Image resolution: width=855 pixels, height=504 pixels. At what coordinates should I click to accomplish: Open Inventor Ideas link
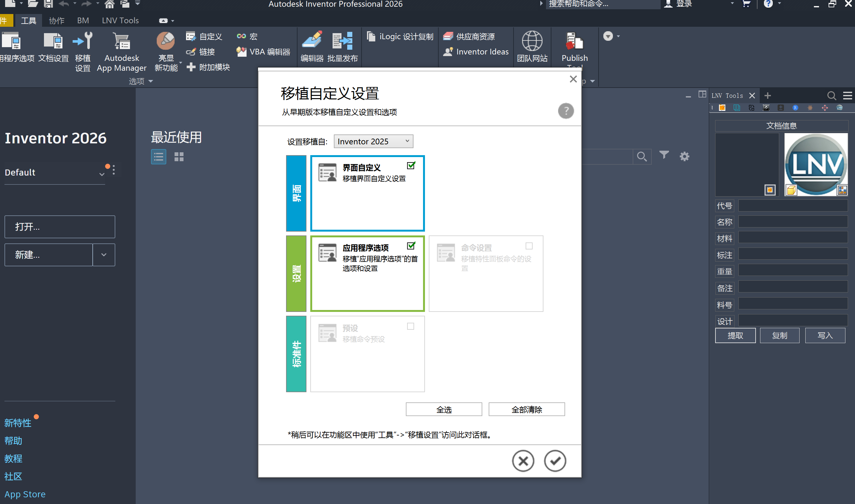coord(476,52)
